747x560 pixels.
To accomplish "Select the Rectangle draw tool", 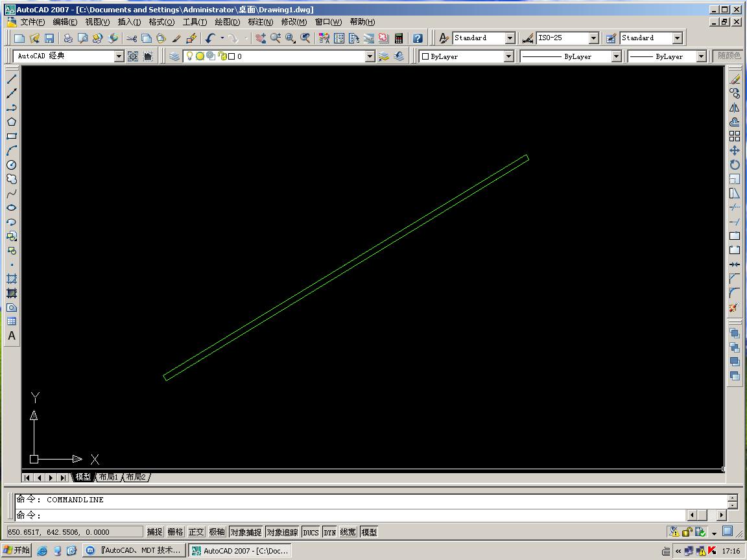I will tap(12, 136).
